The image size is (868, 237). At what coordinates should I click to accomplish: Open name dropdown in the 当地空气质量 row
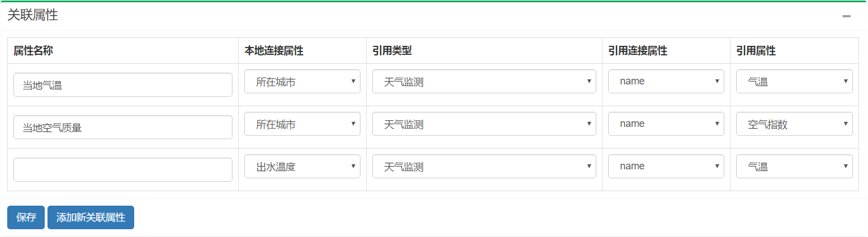(666, 124)
